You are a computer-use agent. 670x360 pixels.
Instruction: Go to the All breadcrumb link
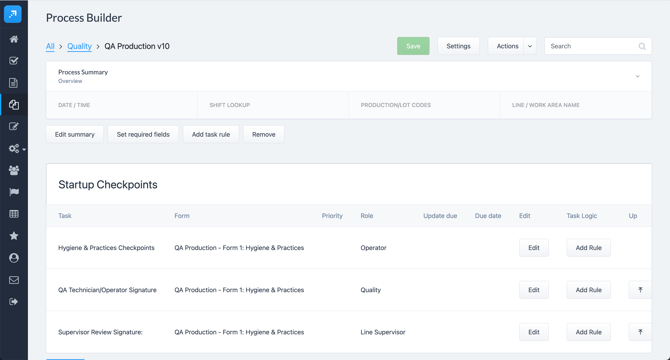point(50,46)
